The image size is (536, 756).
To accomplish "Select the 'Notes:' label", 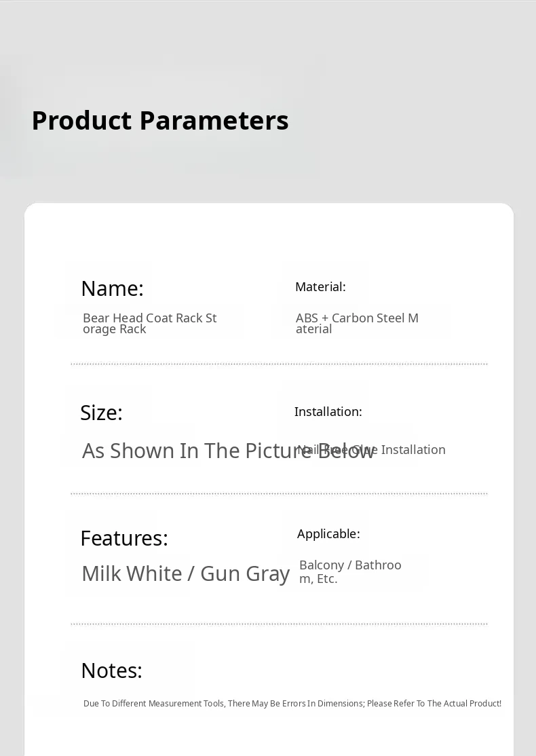I will pyautogui.click(x=111, y=670).
